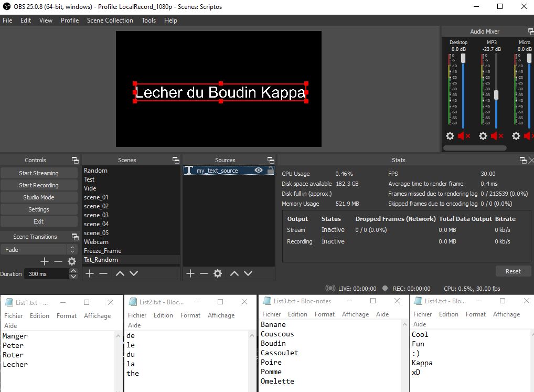
Task: Reset the stats with Reset button
Action: [x=513, y=271]
